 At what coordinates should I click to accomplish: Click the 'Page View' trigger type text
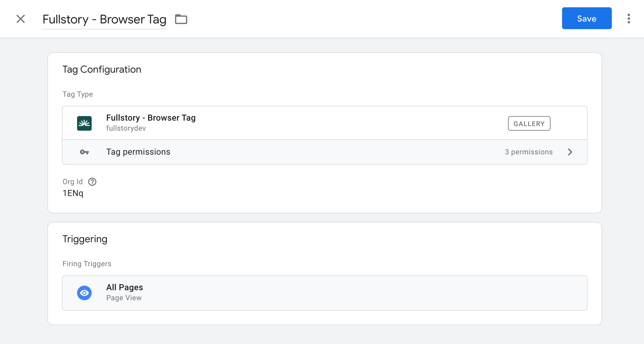[x=124, y=298]
